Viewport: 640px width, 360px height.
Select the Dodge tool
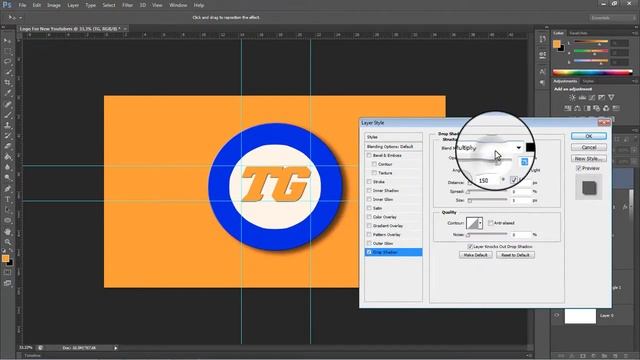tap(7, 178)
